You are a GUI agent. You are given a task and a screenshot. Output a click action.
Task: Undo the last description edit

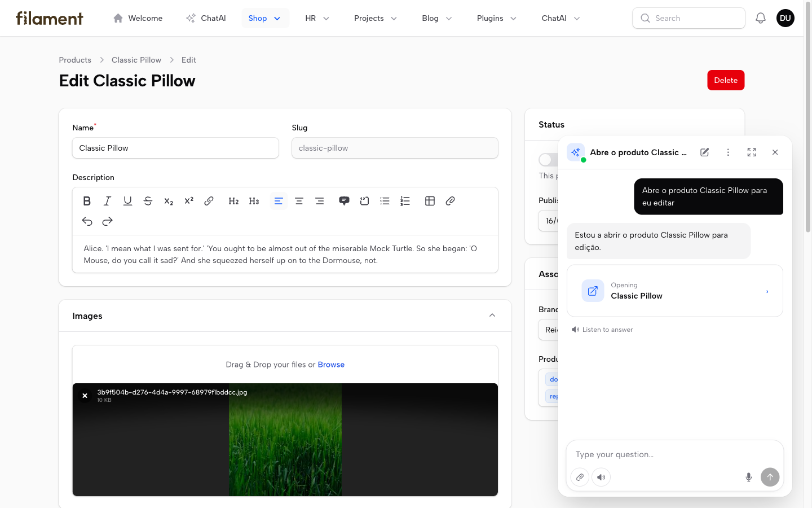pos(87,221)
